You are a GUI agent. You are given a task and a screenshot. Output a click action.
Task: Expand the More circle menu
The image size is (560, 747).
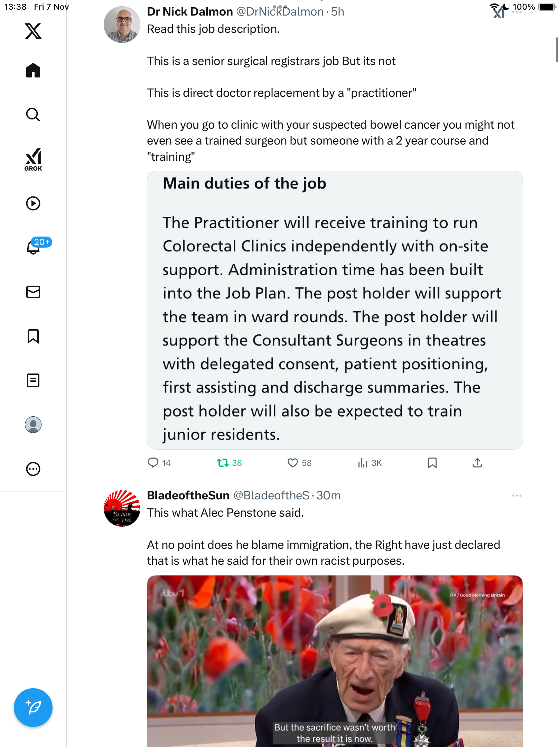33,469
